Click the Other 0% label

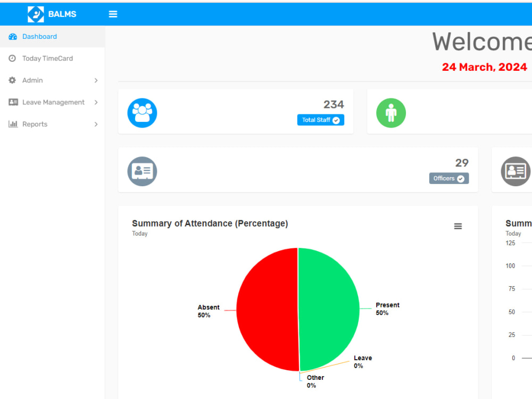tap(315, 381)
